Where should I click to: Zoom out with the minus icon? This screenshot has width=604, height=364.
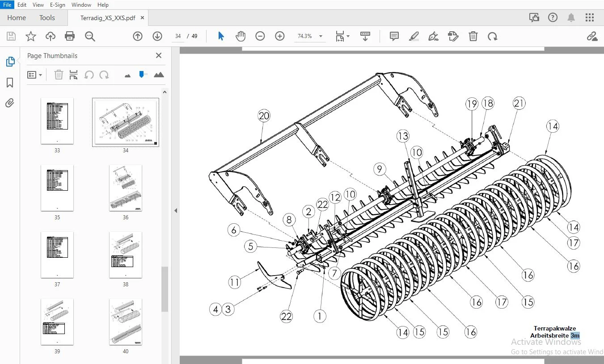point(260,36)
